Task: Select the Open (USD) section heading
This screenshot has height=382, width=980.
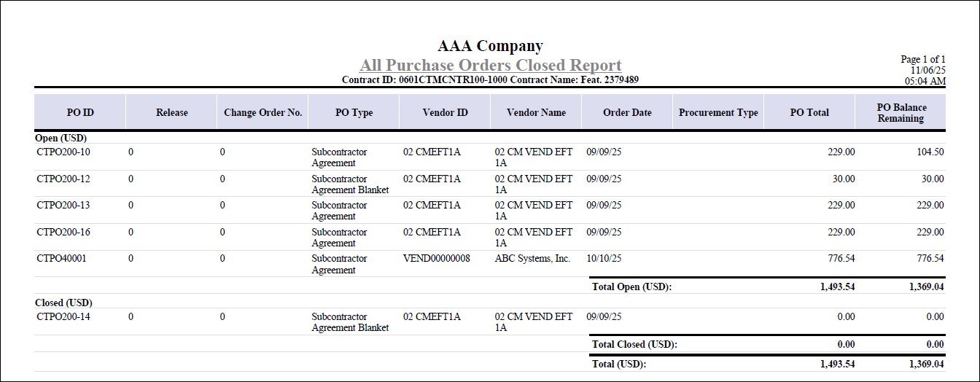Action: pos(61,137)
